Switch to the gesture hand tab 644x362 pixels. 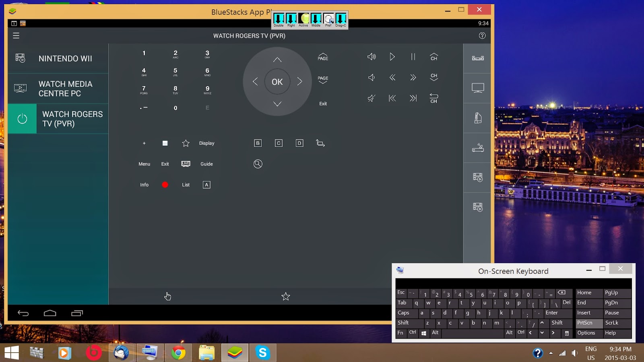click(167, 296)
